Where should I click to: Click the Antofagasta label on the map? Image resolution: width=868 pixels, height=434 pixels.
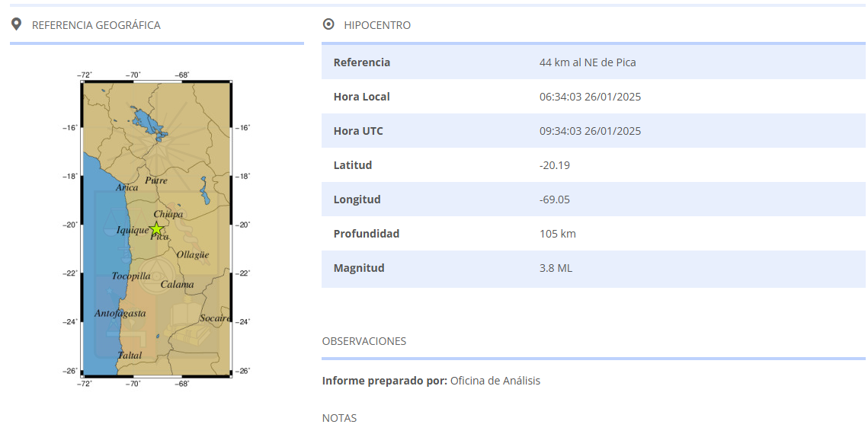[x=120, y=313]
